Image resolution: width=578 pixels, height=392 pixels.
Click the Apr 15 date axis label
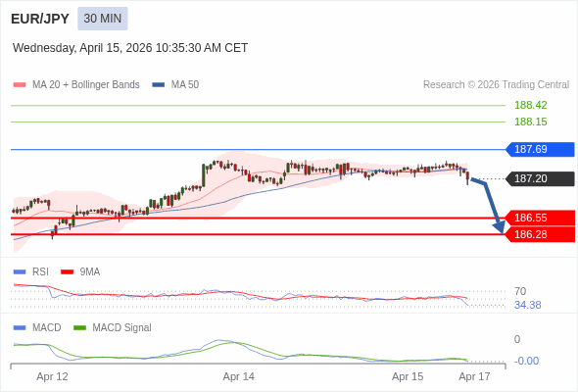pyautogui.click(x=408, y=376)
